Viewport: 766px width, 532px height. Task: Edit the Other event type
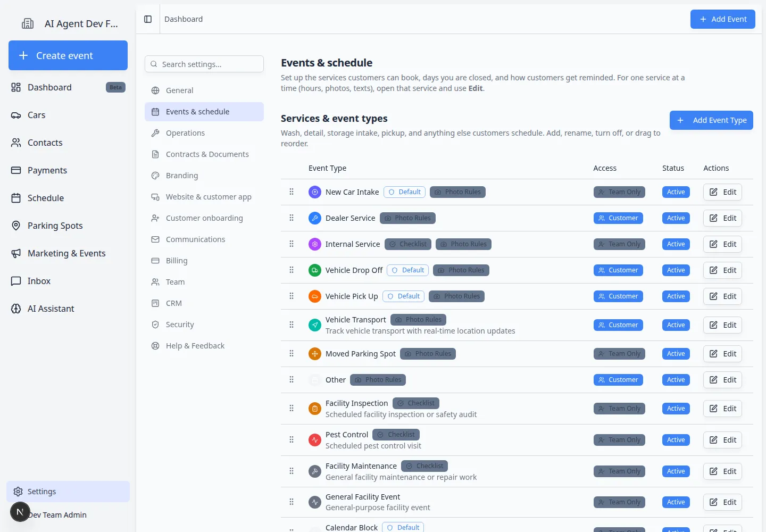pos(722,380)
